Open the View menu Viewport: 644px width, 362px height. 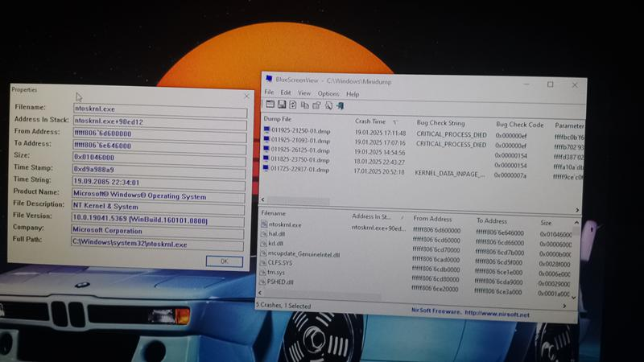(x=304, y=93)
